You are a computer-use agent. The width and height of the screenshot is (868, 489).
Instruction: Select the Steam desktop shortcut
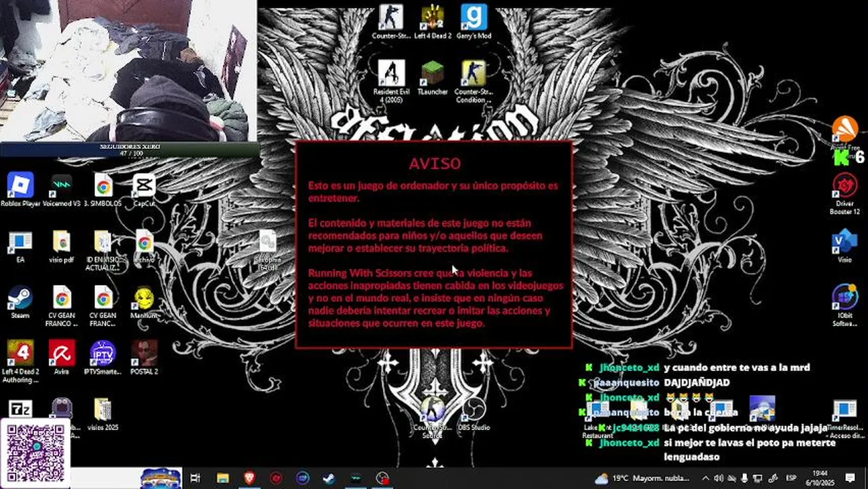coord(20,302)
